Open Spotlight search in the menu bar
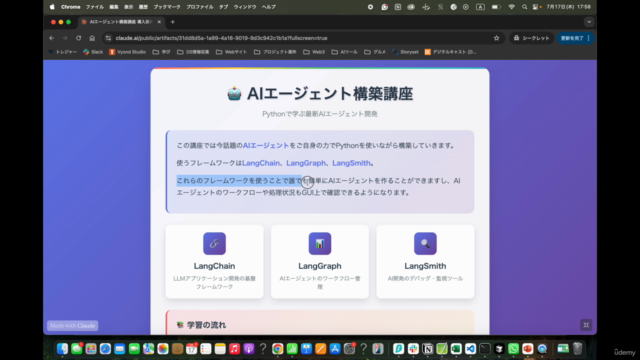The height and width of the screenshot is (360, 640). coord(524,7)
